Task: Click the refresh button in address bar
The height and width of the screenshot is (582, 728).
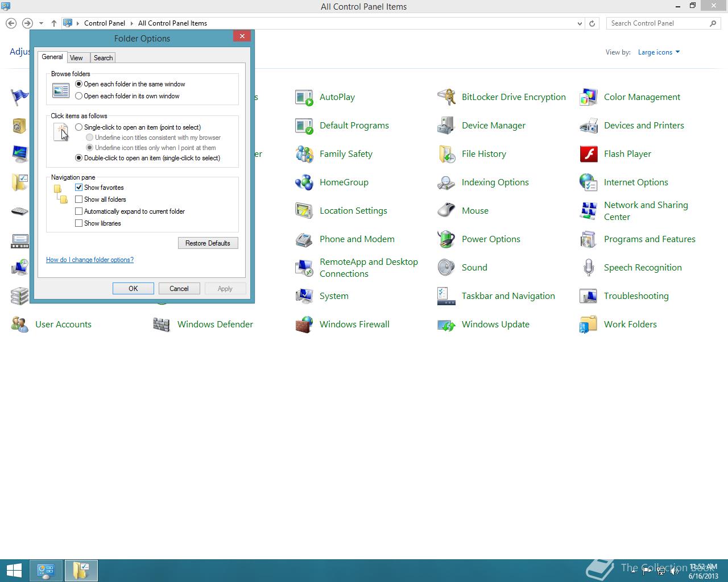Action: pyautogui.click(x=592, y=23)
